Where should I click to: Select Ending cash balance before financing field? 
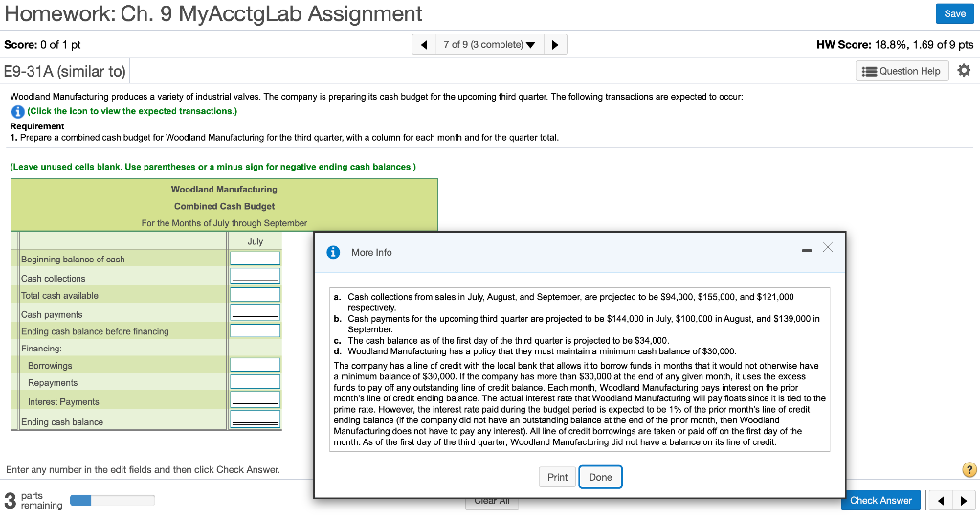[255, 330]
